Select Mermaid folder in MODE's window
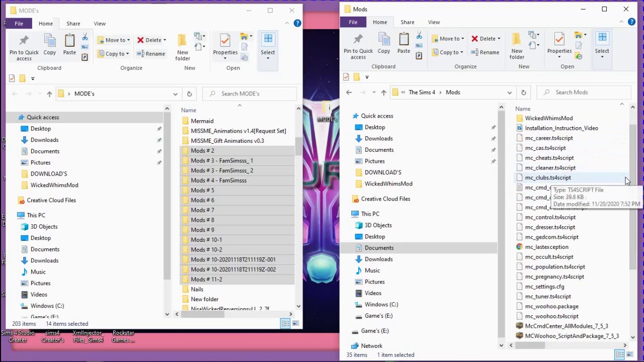The image size is (644, 362). [x=202, y=121]
